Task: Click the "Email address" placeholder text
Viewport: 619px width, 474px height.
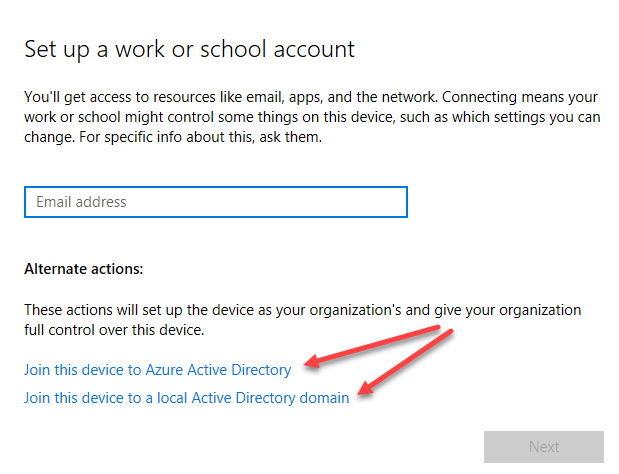Action: [x=81, y=202]
